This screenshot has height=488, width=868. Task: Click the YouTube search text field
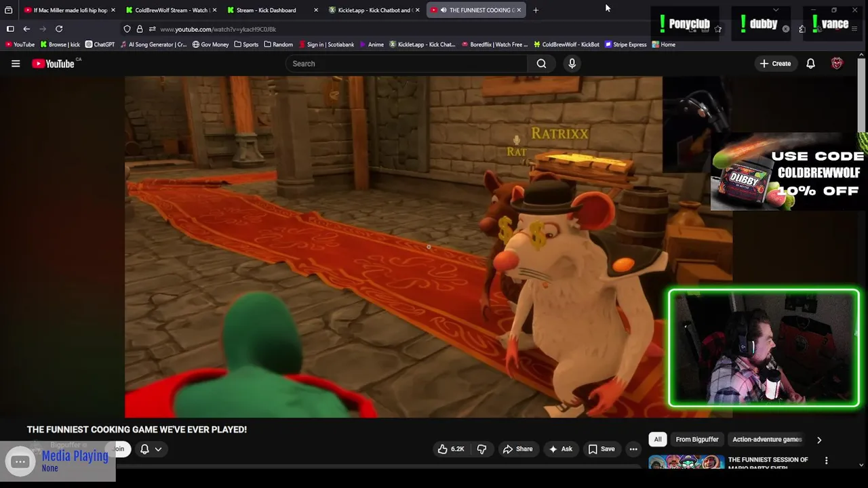click(x=406, y=64)
